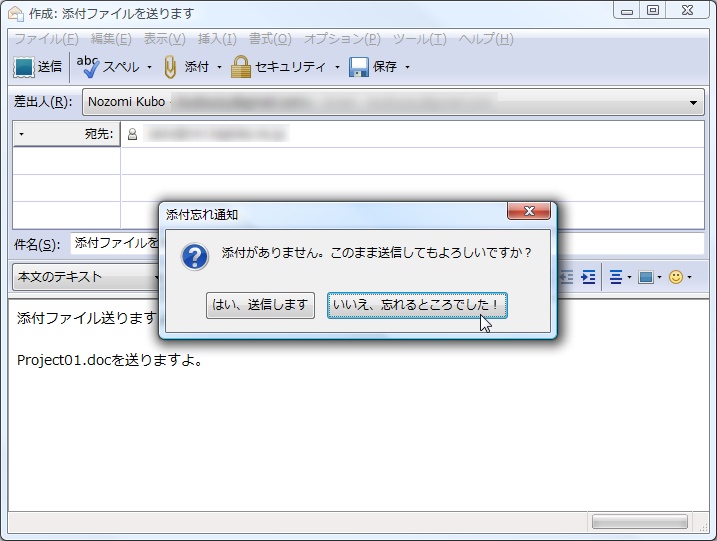Open the File (ファイル) menu
Viewport: 717px width, 541px height.
[47, 39]
